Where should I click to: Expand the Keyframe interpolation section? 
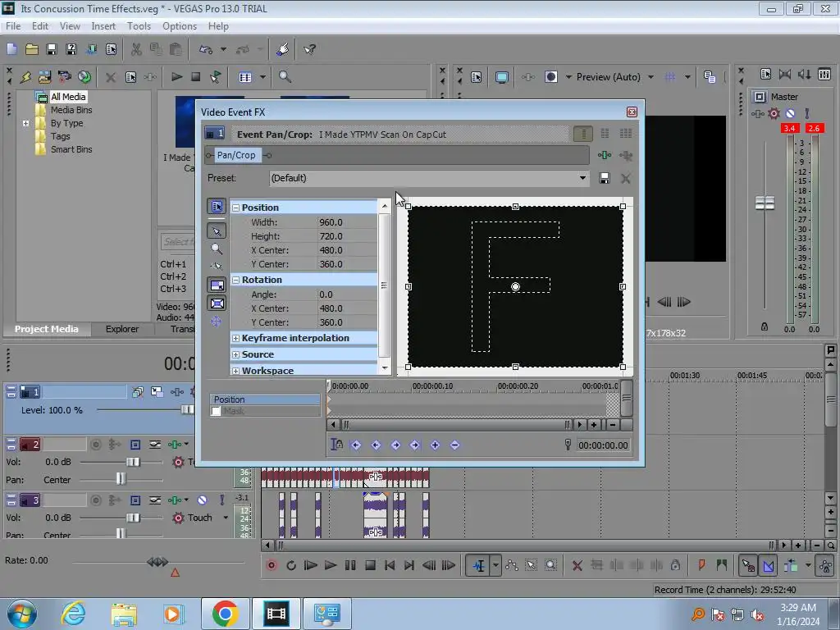pos(235,338)
